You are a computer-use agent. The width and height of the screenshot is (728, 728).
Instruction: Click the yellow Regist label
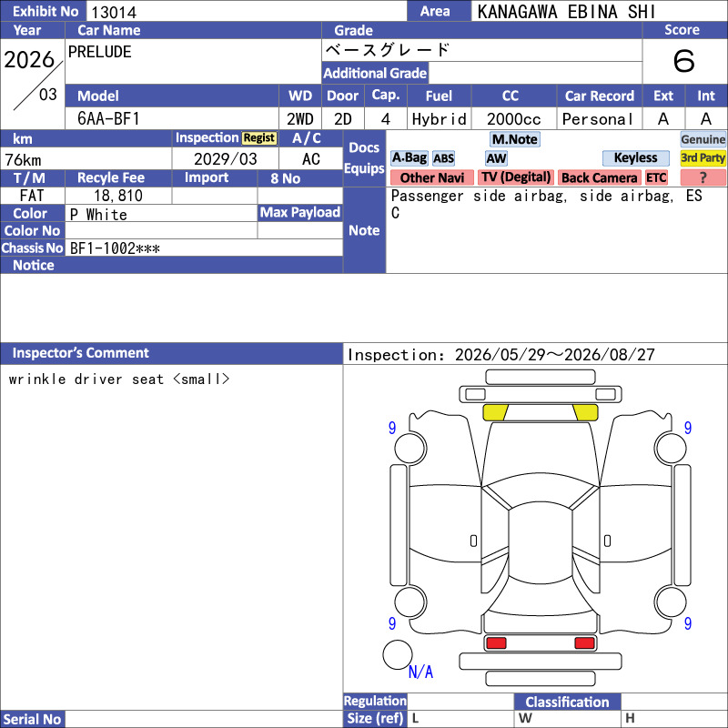pos(259,138)
